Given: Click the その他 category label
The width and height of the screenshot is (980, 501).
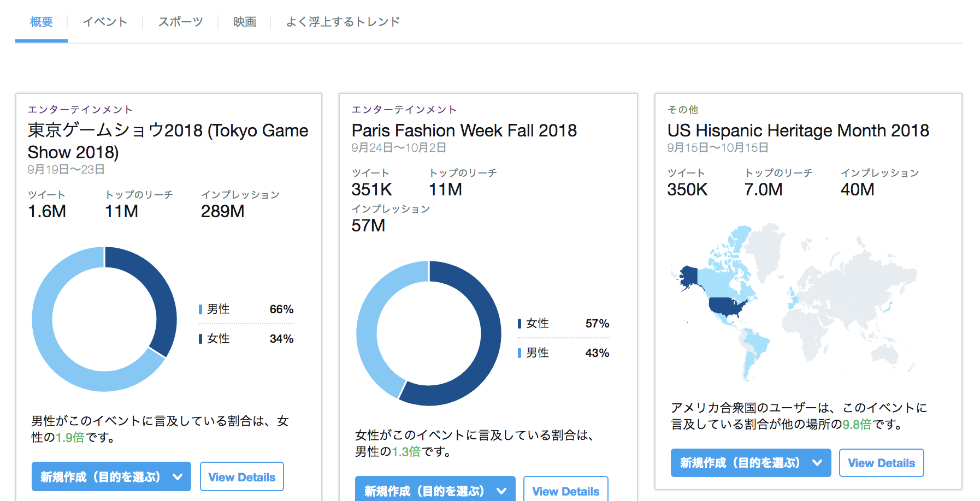Looking at the screenshot, I should pos(683,109).
